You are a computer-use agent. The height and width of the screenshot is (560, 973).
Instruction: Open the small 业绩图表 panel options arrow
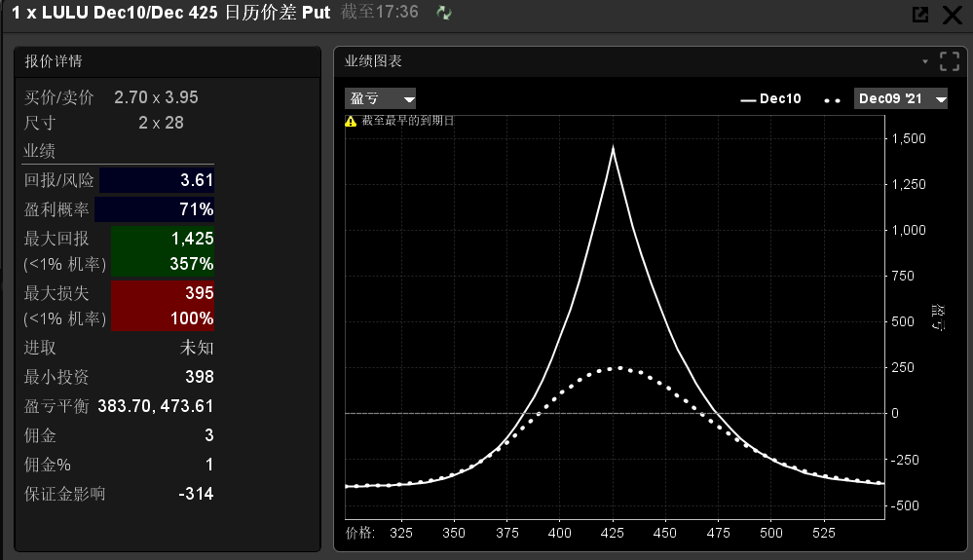pos(925,61)
